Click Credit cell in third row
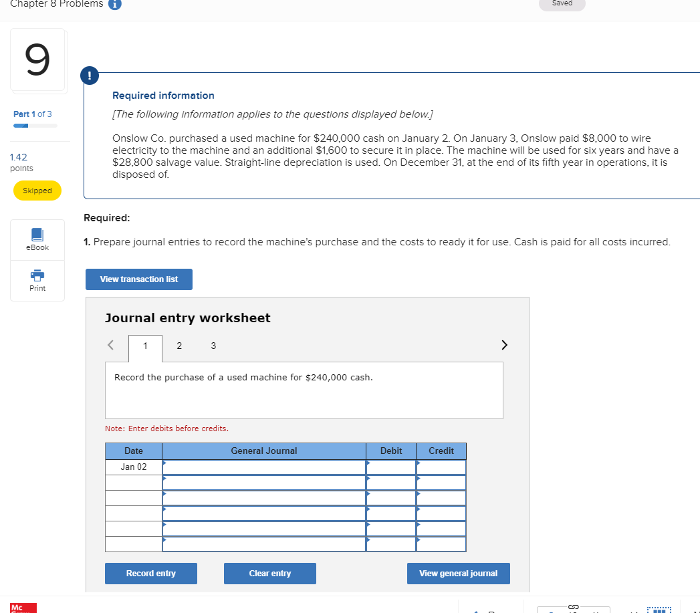The image size is (700, 613). 441,498
